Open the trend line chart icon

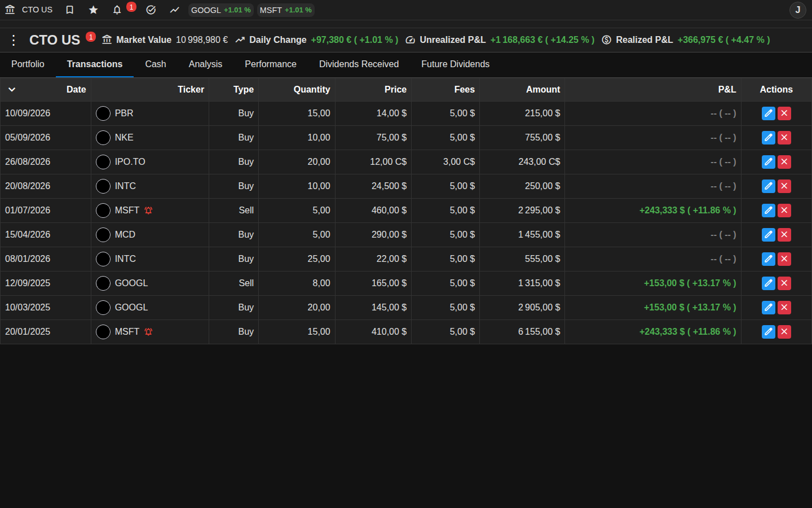174,10
